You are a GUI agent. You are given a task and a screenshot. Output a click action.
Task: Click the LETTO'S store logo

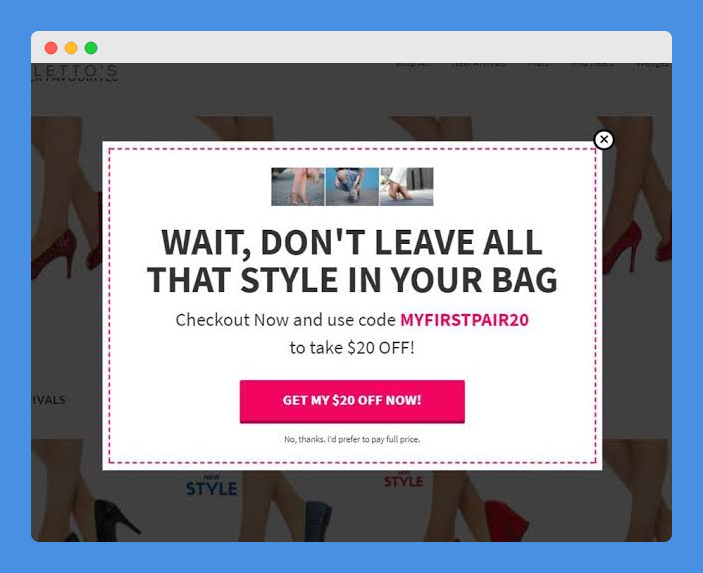click(x=75, y=73)
